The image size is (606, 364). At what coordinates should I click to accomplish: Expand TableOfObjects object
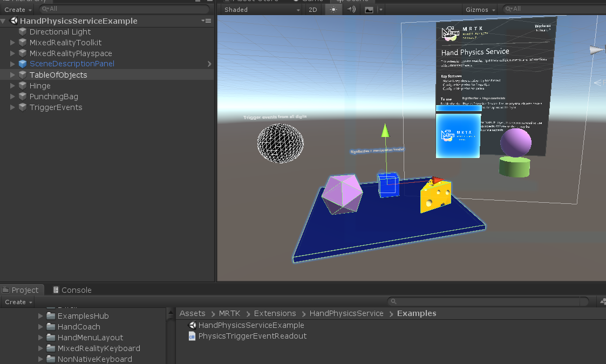tap(12, 75)
